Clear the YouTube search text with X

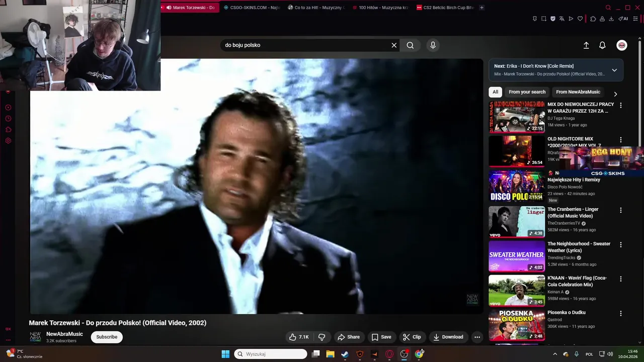[x=394, y=45]
